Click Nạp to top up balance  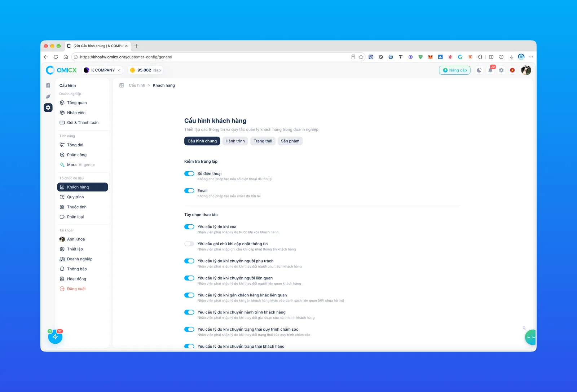click(x=157, y=70)
